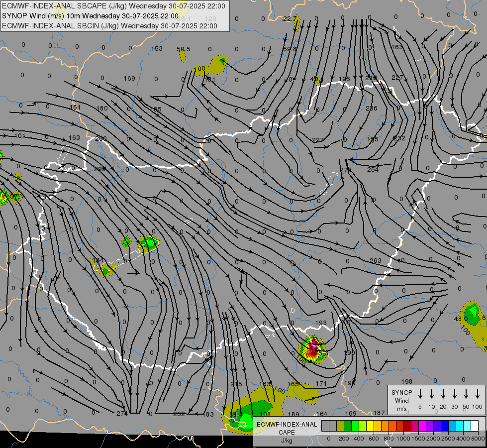This screenshot has height=448, width=487.
Task: Pick the pure yellow CAPE legend swatch
Action: click(x=370, y=426)
